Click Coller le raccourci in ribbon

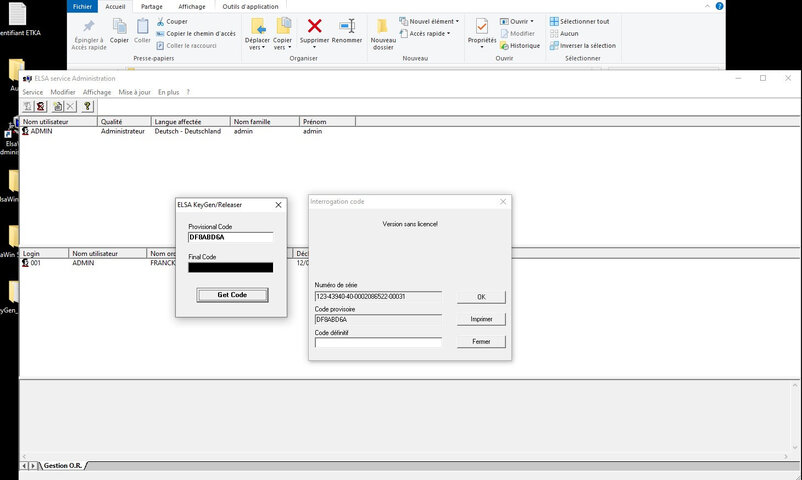[x=186, y=46]
